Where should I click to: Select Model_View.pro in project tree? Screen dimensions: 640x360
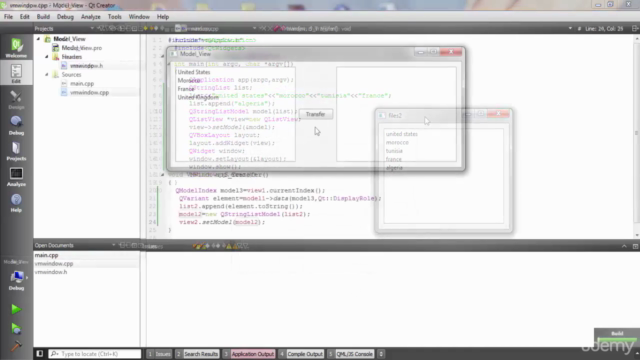click(82, 48)
